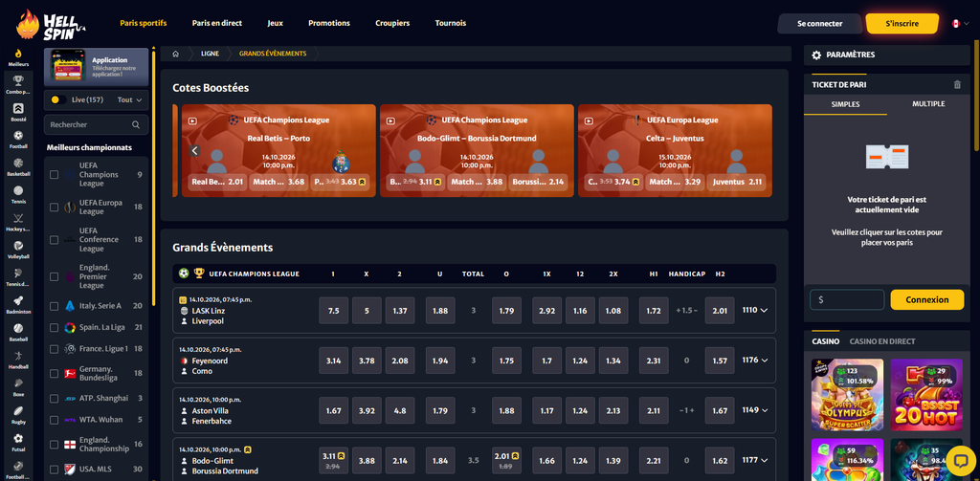Check the England. Premier League checkbox

(55, 276)
